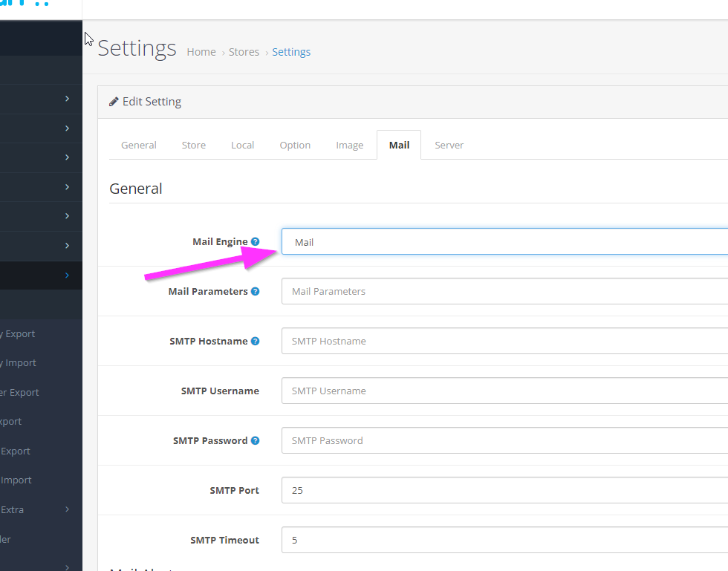
Task: Expand the highlighted active sidebar chevron
Action: 67,275
